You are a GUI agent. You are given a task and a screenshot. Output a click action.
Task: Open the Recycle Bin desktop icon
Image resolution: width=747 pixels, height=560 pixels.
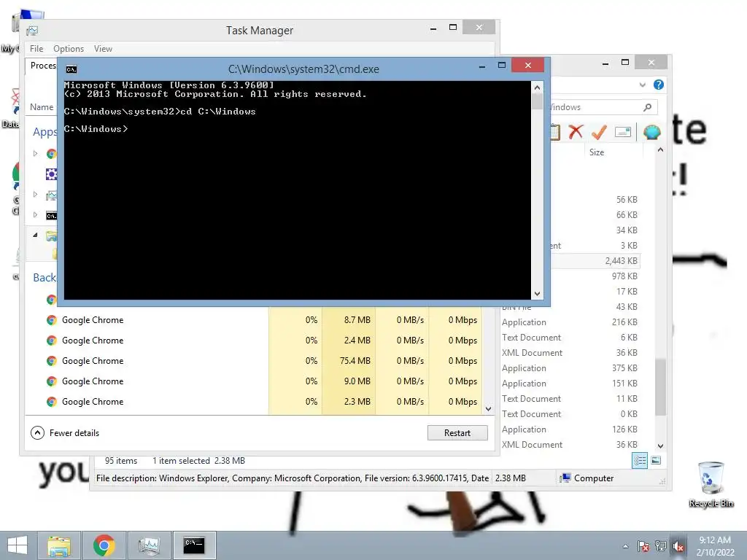tap(711, 485)
